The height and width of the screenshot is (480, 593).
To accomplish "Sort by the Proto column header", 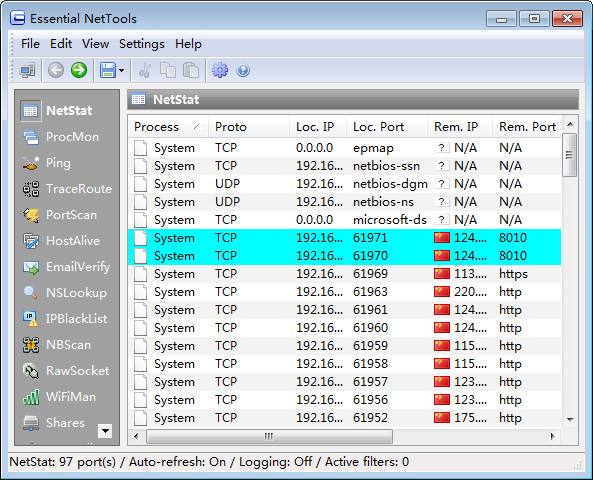I will click(x=249, y=127).
